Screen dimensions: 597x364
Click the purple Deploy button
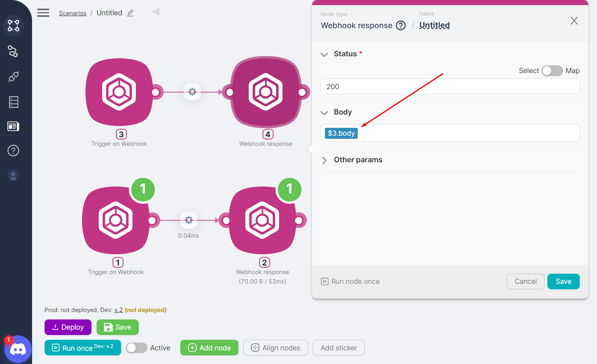coord(68,327)
